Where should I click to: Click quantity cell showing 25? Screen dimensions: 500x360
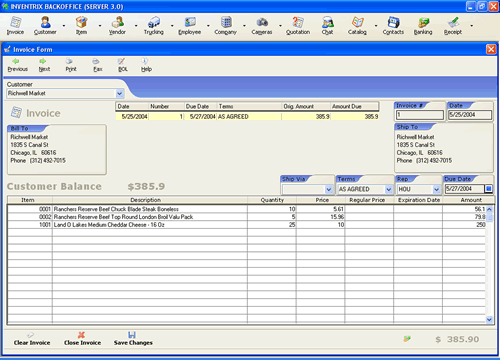272,225
